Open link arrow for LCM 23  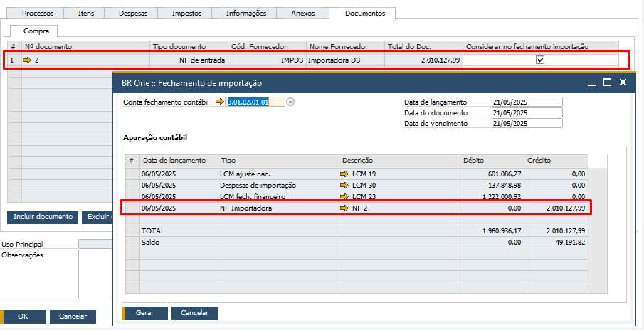(344, 196)
